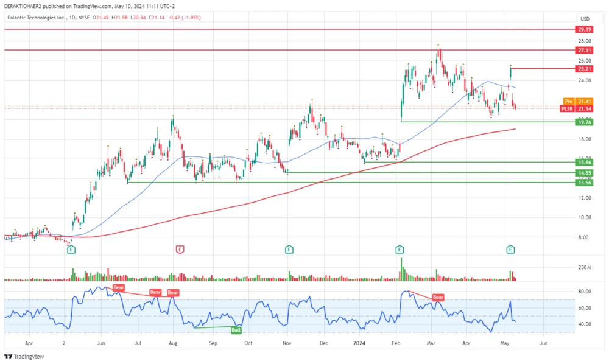Click the 2024 label on the date axis
Screen dimensions: 609x364
click(358, 343)
